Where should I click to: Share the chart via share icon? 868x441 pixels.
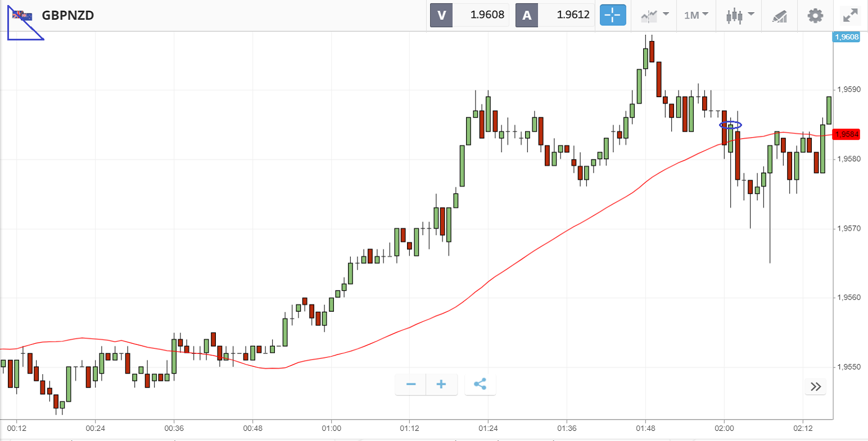point(480,384)
